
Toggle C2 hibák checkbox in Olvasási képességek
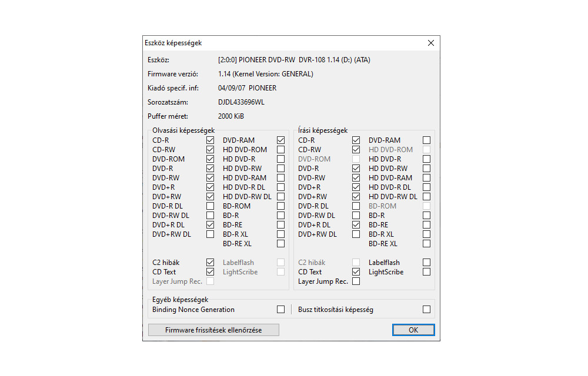click(210, 263)
